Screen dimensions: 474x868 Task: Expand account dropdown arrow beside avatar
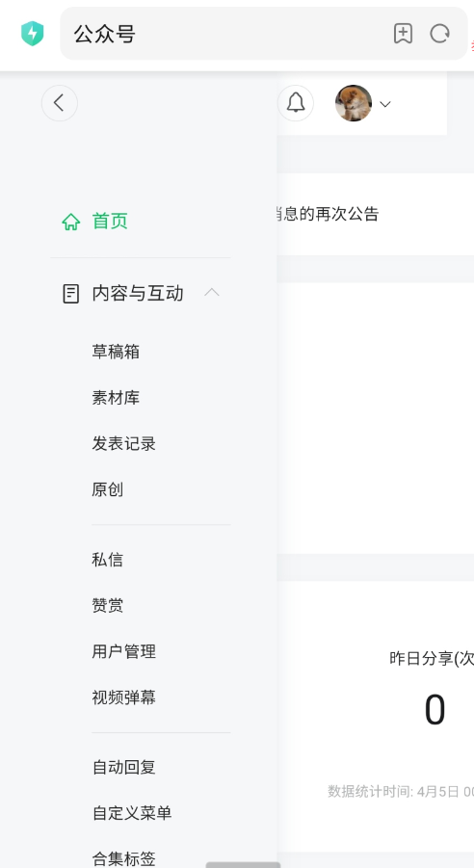point(385,104)
